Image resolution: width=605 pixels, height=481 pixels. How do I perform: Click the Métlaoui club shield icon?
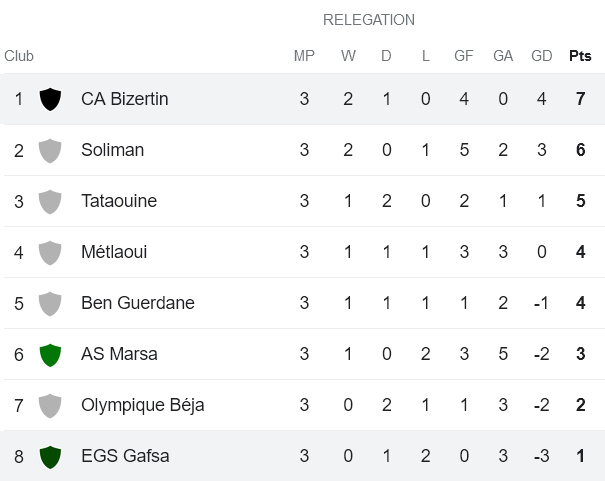coord(50,252)
